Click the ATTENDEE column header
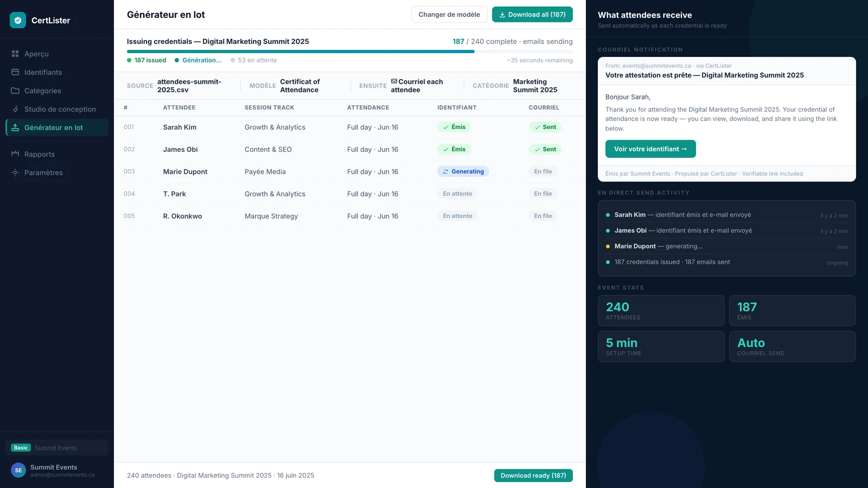Image resolution: width=868 pixels, height=488 pixels. [x=179, y=107]
